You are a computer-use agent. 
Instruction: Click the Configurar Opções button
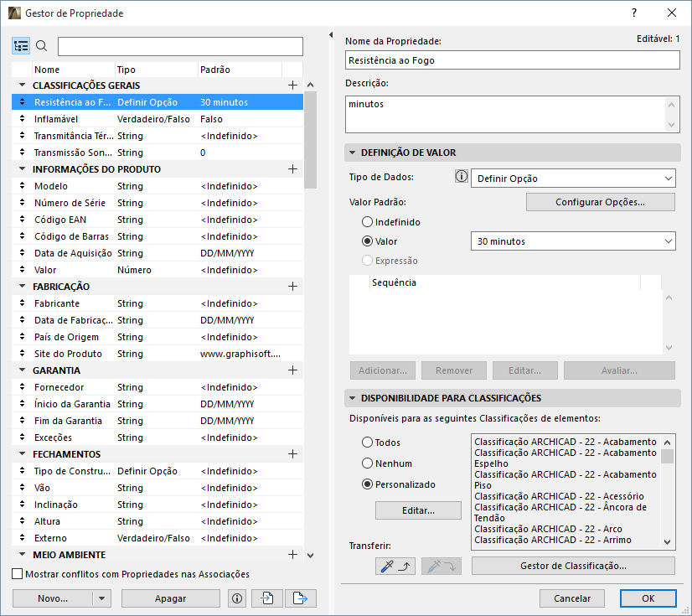point(600,202)
